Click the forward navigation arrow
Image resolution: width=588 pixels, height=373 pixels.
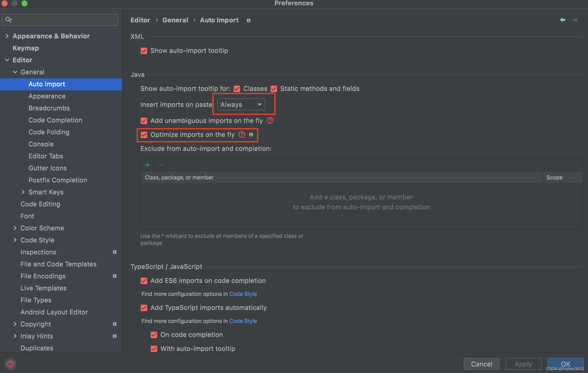(575, 20)
